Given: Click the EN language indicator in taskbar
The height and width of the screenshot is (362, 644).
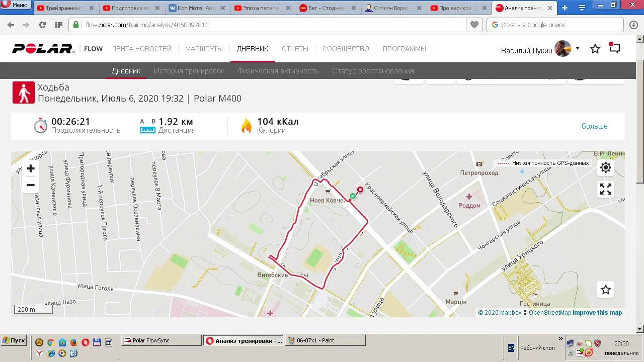Looking at the screenshot, I should [x=511, y=347].
